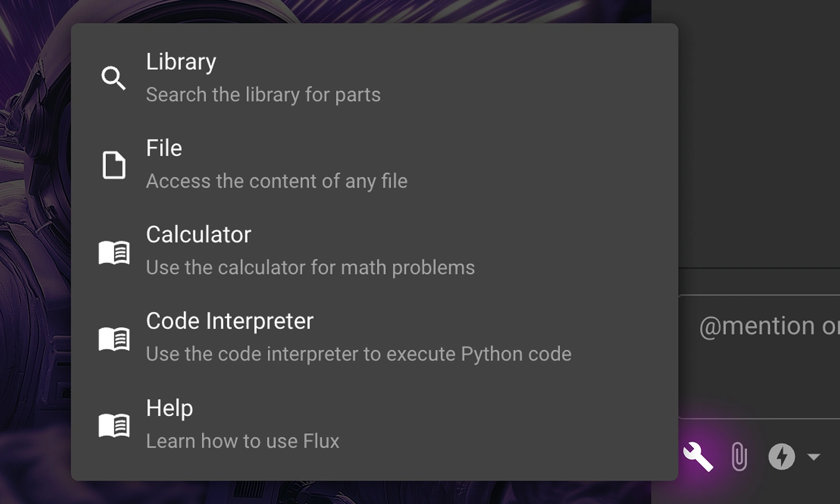Click "Use the calculator for math problems"
The height and width of the screenshot is (504, 840).
pos(310,268)
